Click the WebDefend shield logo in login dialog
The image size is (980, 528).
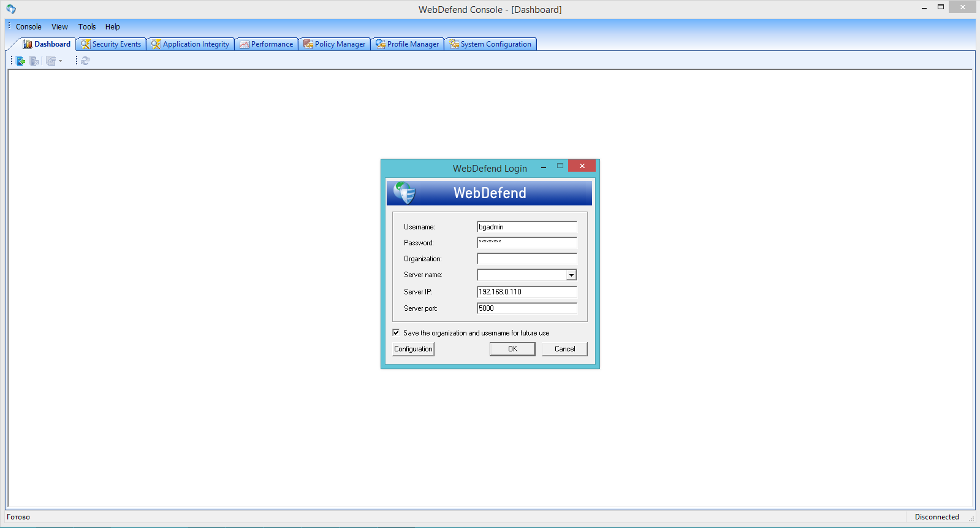click(x=405, y=193)
